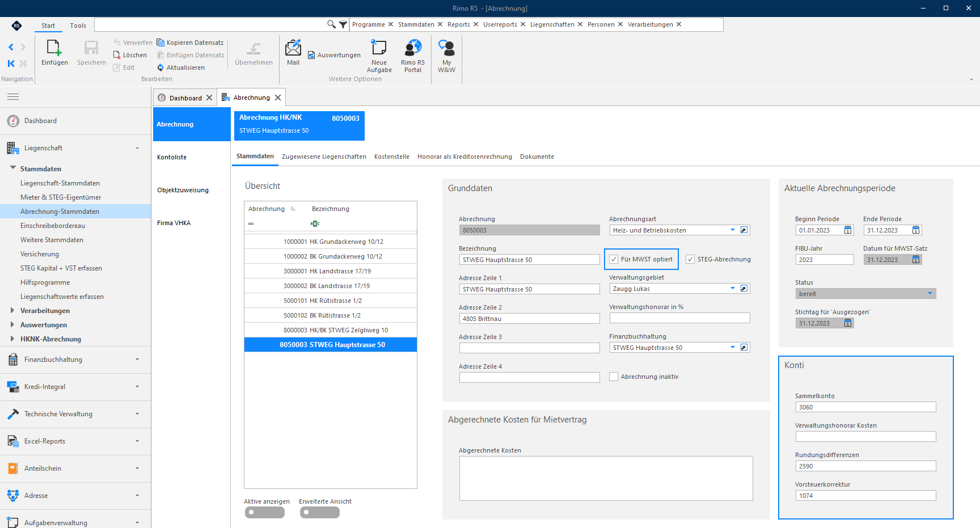Expand the Finanzbuchhaltung sidebar section

(75, 360)
